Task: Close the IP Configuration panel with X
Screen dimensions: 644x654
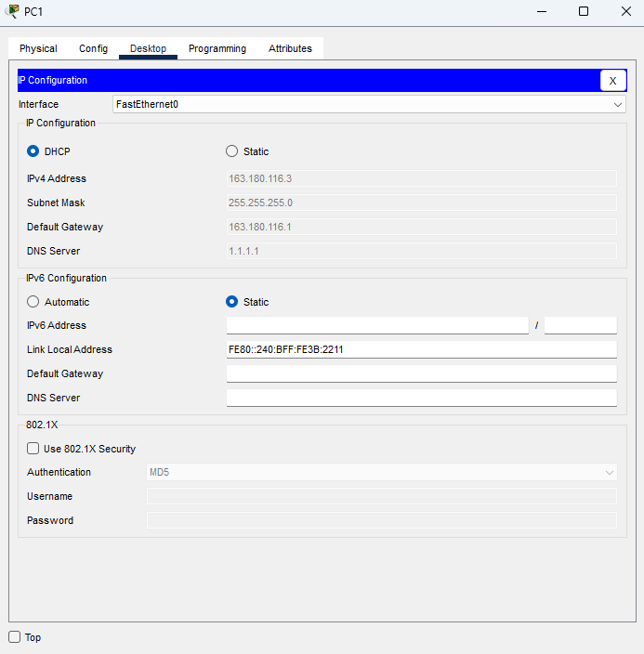Action: [612, 81]
